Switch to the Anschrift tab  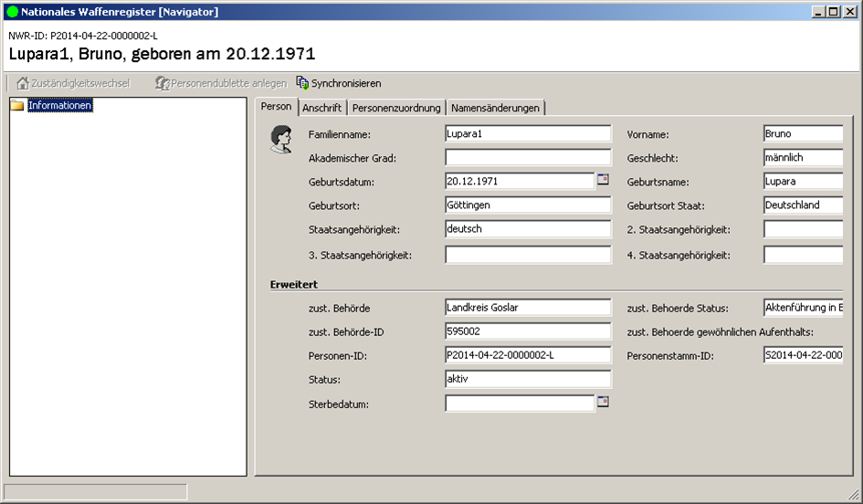pyautogui.click(x=321, y=108)
